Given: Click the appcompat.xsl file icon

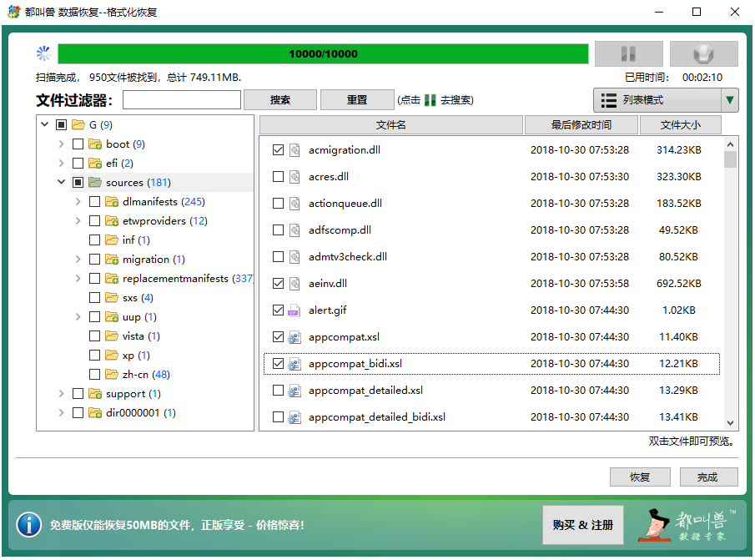Looking at the screenshot, I should click(294, 337).
